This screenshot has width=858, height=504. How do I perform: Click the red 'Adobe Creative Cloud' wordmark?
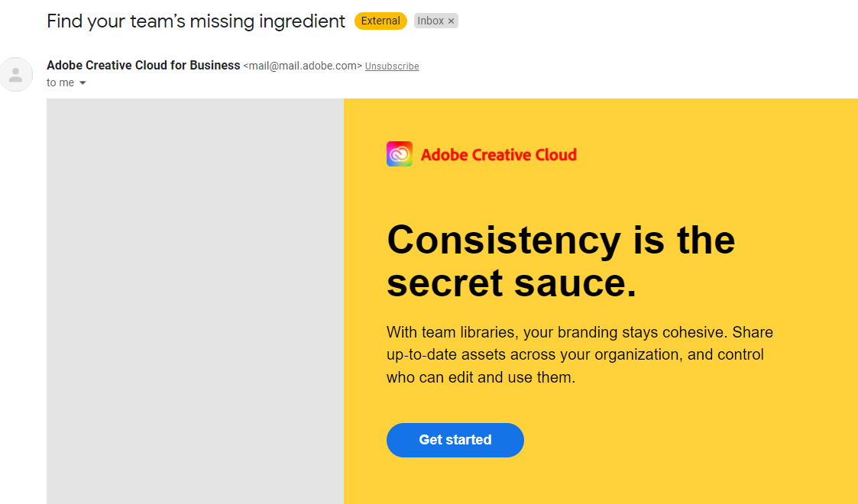(498, 155)
